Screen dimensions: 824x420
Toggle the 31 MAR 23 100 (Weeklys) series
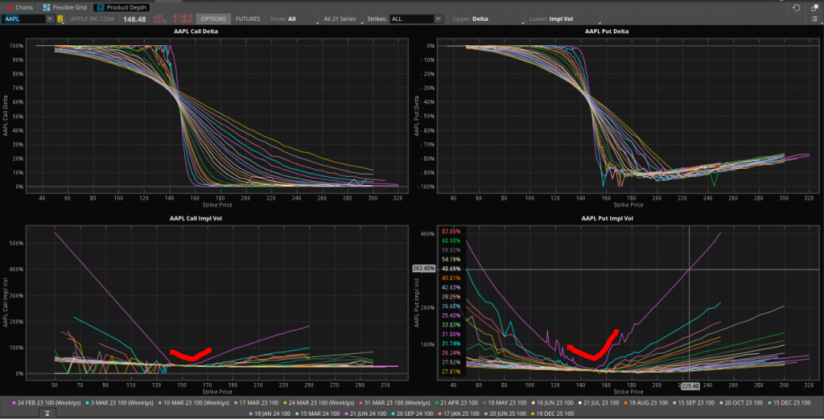[x=394, y=403]
